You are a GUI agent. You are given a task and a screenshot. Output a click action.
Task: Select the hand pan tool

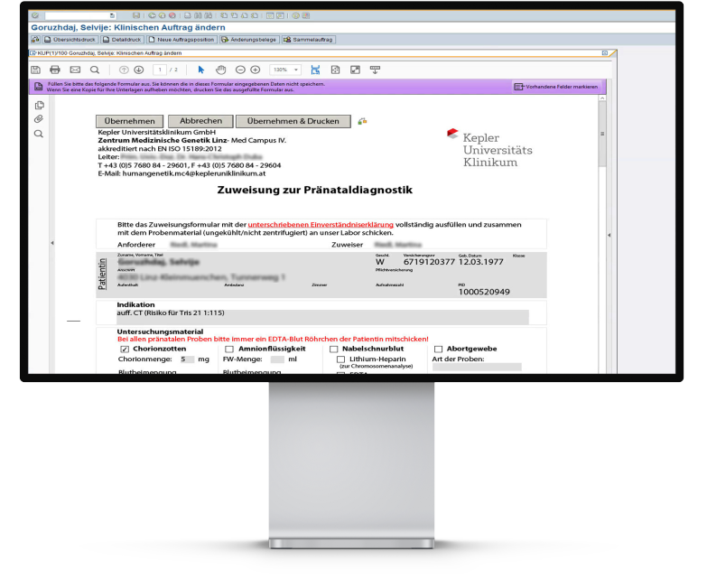coord(220,70)
